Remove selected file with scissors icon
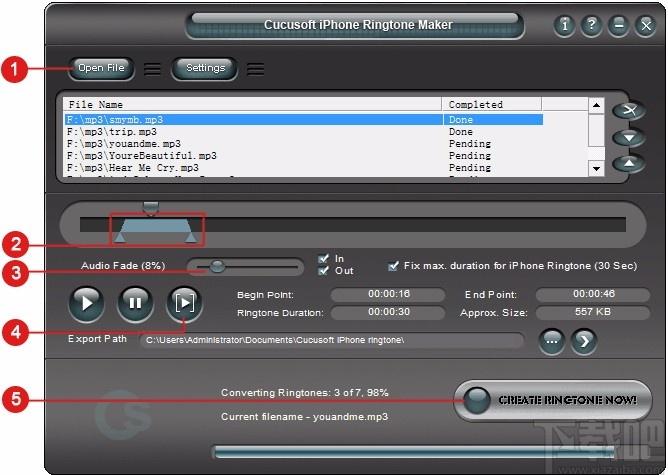The width and height of the screenshot is (668, 475). click(x=627, y=110)
